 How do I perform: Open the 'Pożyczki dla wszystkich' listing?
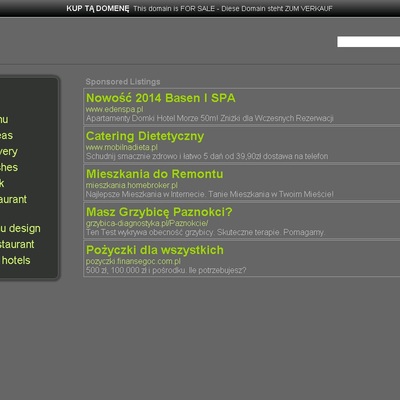[155, 250]
